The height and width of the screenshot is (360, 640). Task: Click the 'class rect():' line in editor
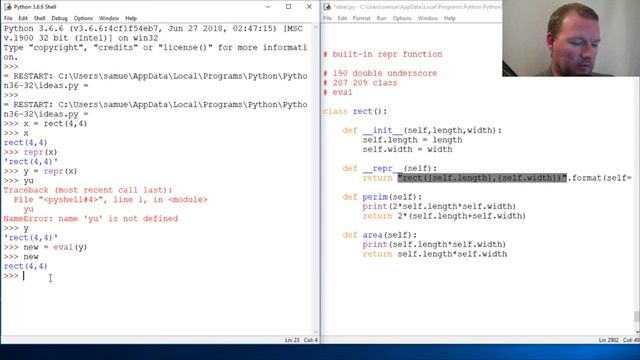pos(355,111)
